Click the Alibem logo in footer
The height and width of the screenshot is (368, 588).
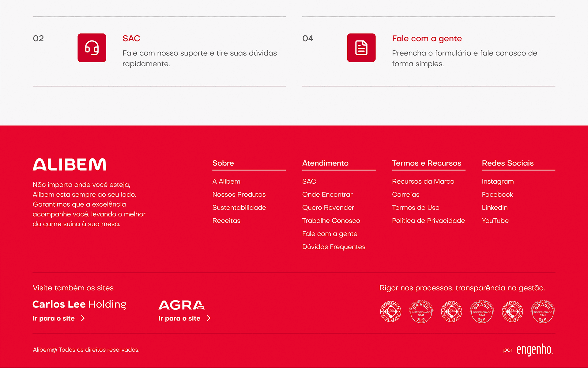70,165
